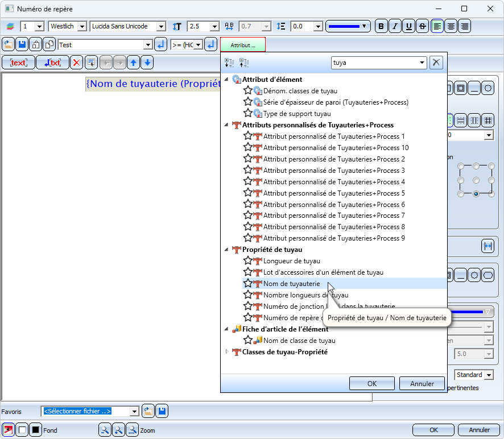Open the Test configuration dropdown

click(148, 45)
